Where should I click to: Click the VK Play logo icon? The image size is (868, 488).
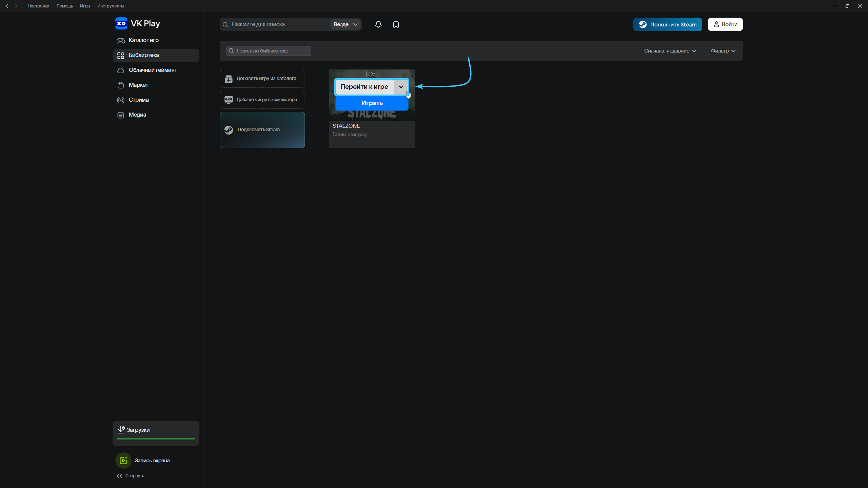121,23
